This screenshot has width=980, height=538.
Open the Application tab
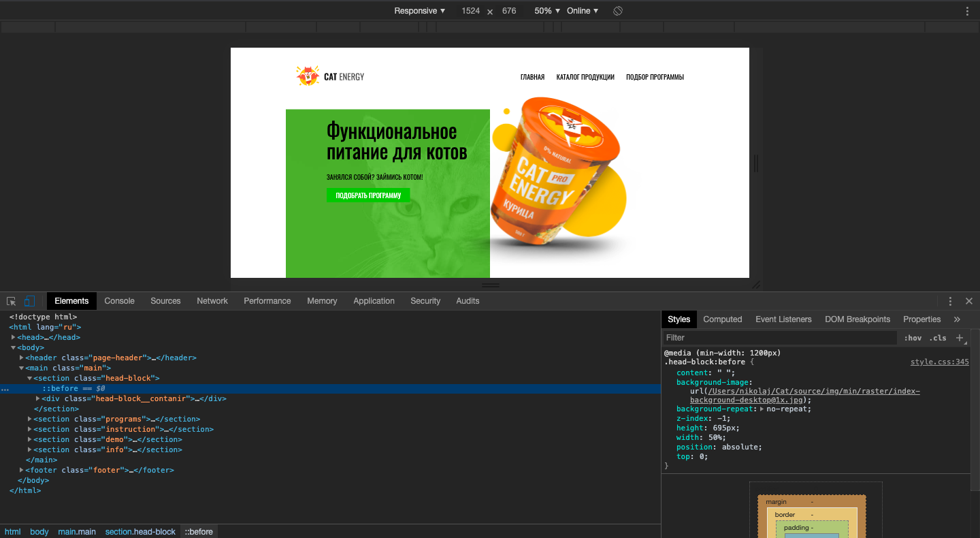click(x=374, y=301)
